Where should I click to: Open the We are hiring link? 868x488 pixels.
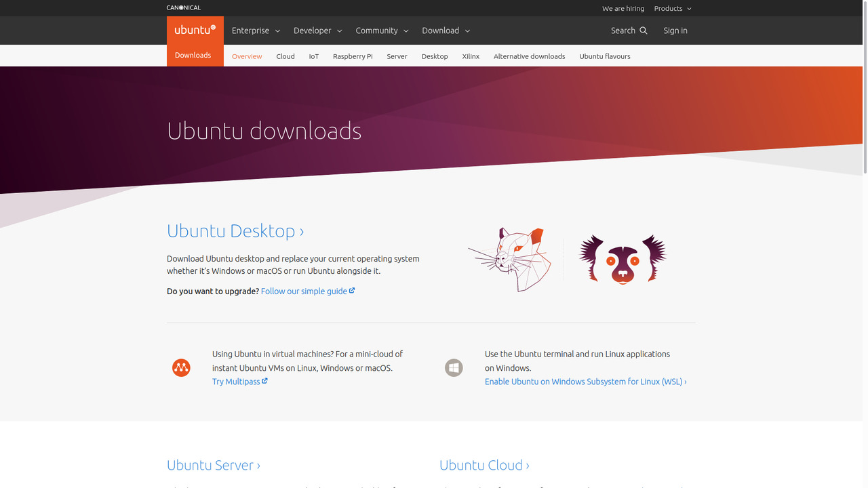(623, 8)
